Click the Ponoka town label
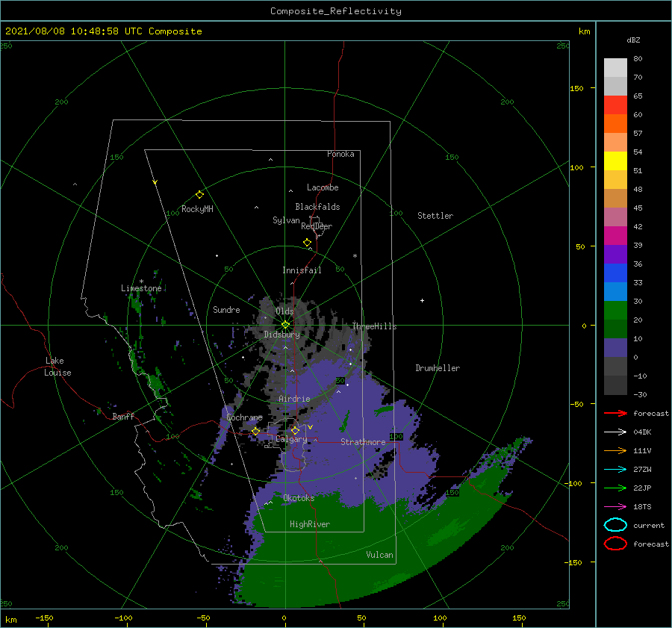 pos(340,154)
